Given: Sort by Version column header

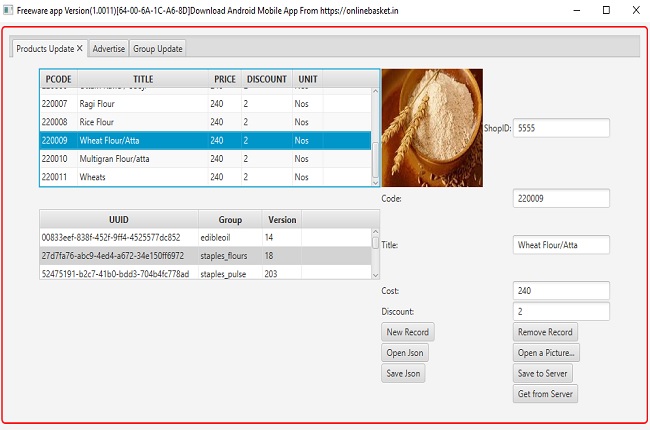Looking at the screenshot, I should click(282, 219).
